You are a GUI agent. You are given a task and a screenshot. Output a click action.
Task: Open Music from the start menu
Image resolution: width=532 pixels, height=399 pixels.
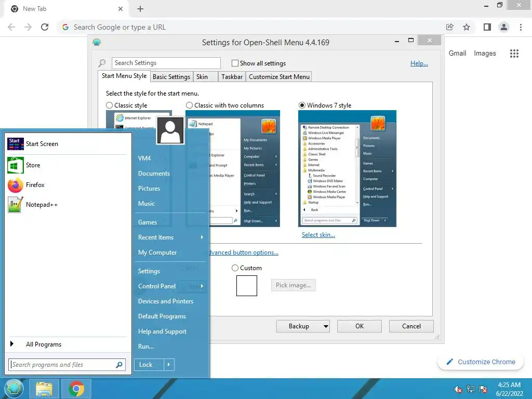coord(146,203)
